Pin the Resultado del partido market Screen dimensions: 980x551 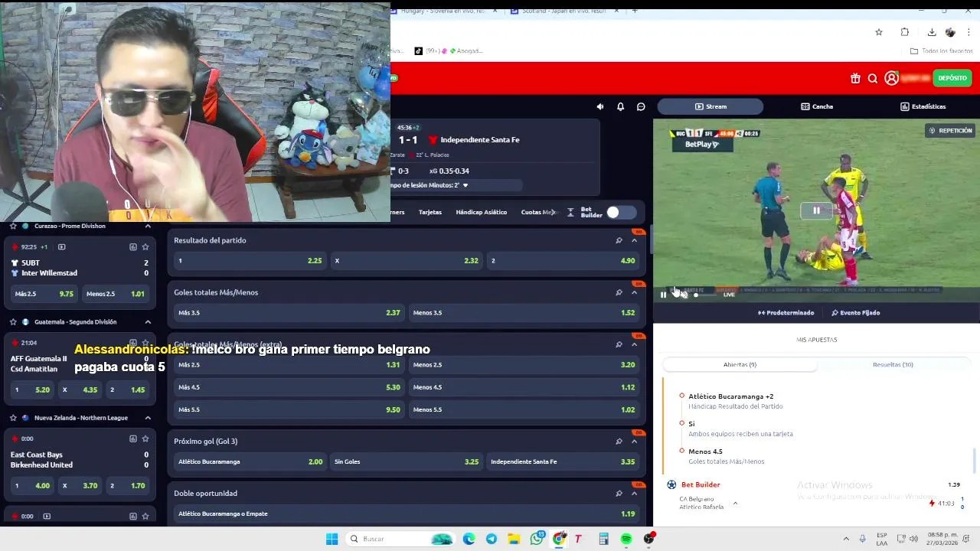(619, 240)
